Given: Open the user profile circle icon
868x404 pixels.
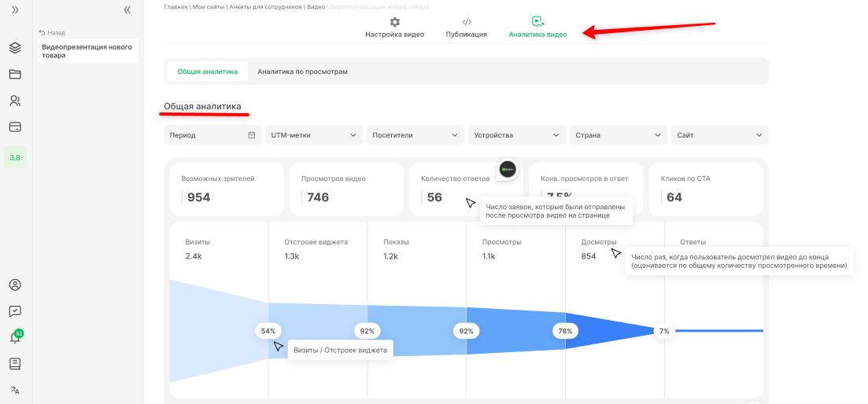Looking at the screenshot, I should pos(15,285).
